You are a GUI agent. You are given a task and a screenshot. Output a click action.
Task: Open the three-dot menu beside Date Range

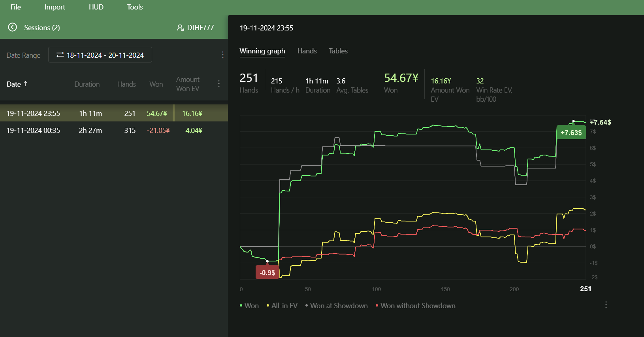[x=223, y=55]
